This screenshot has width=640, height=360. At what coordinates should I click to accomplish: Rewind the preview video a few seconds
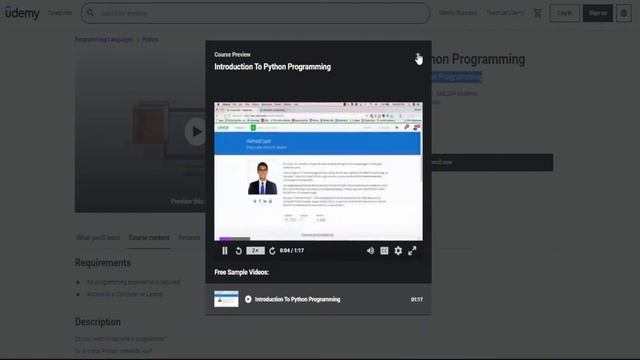(238, 251)
